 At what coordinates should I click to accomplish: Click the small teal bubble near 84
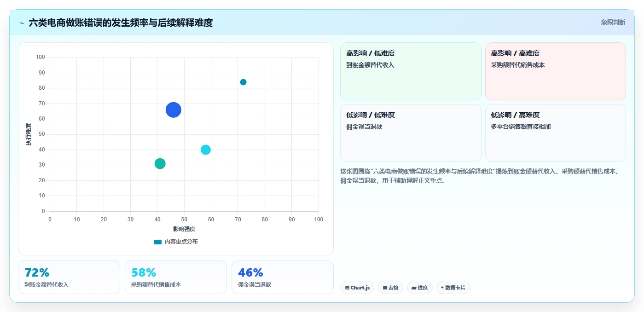pyautogui.click(x=243, y=82)
